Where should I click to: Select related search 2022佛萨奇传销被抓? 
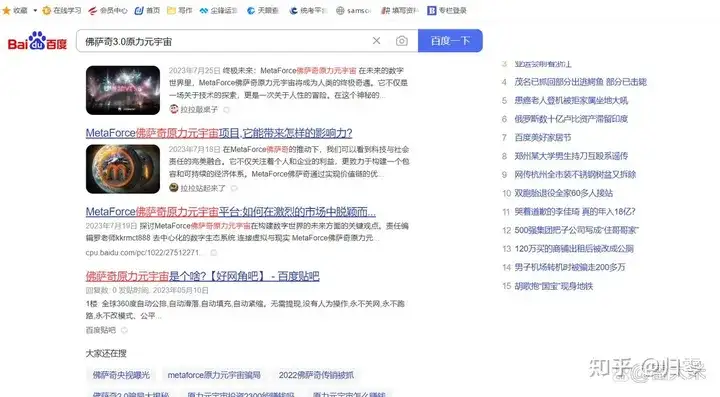pos(316,375)
